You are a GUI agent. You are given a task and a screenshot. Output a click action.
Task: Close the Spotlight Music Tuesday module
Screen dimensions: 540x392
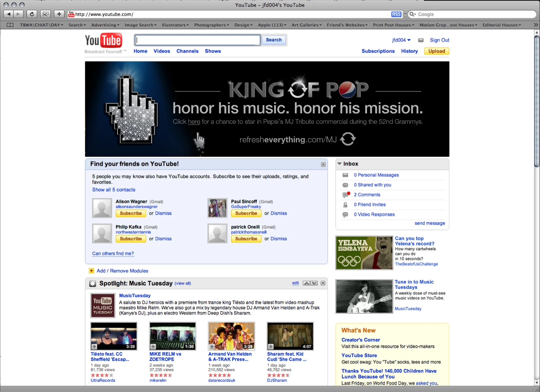[323, 283]
